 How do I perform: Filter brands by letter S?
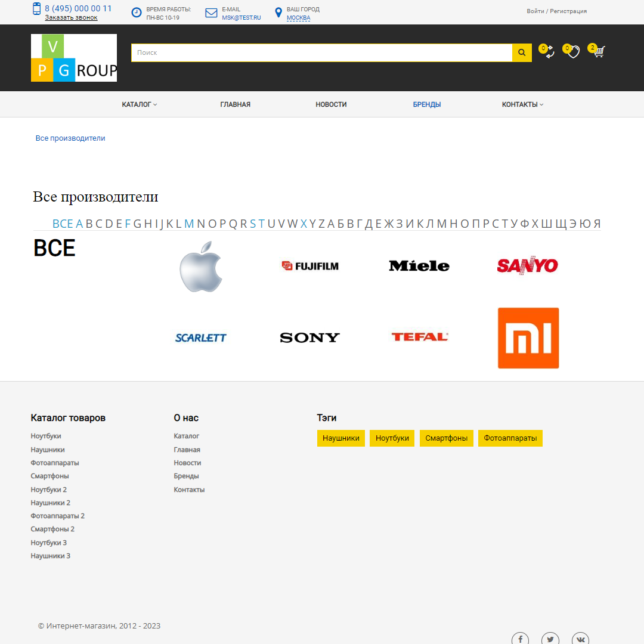click(x=253, y=224)
